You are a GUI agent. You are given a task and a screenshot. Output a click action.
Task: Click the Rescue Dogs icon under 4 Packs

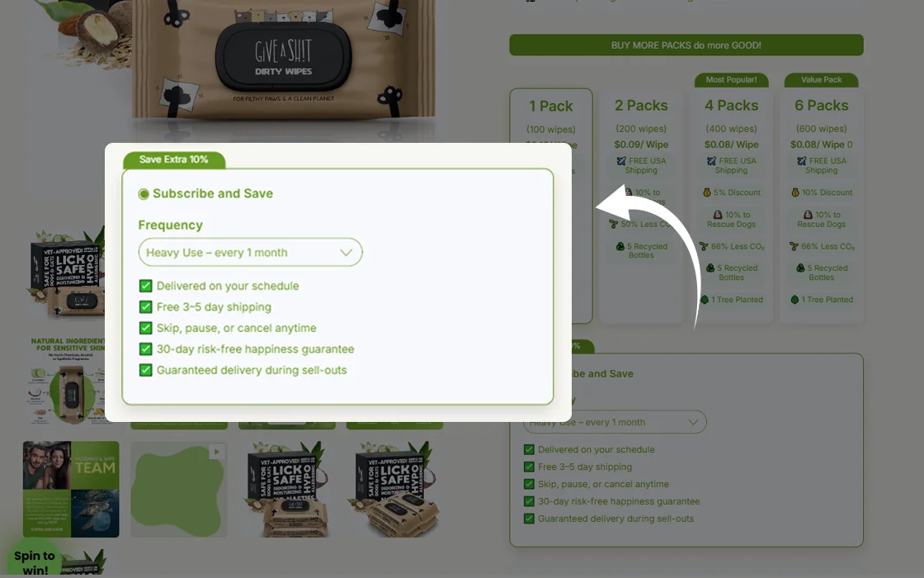[x=718, y=215]
